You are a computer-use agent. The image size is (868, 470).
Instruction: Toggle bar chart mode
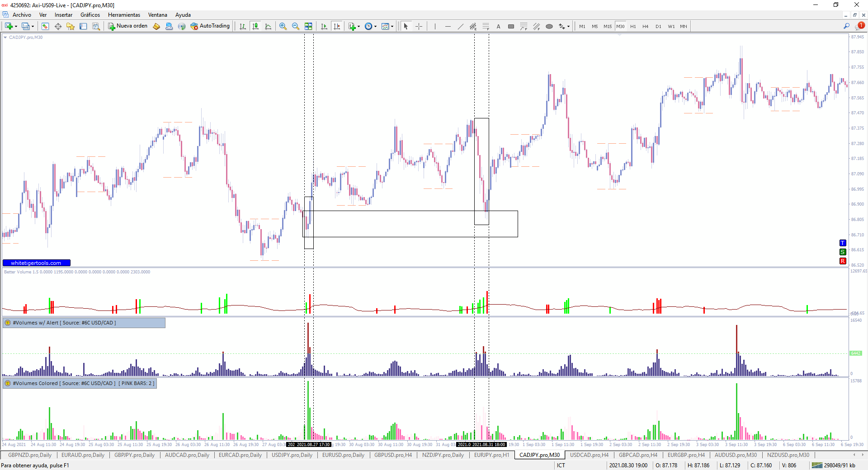[243, 26]
